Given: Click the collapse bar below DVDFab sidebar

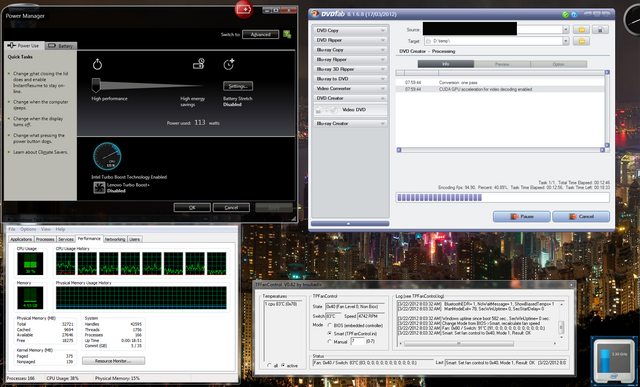Looking at the screenshot, I should (x=350, y=224).
